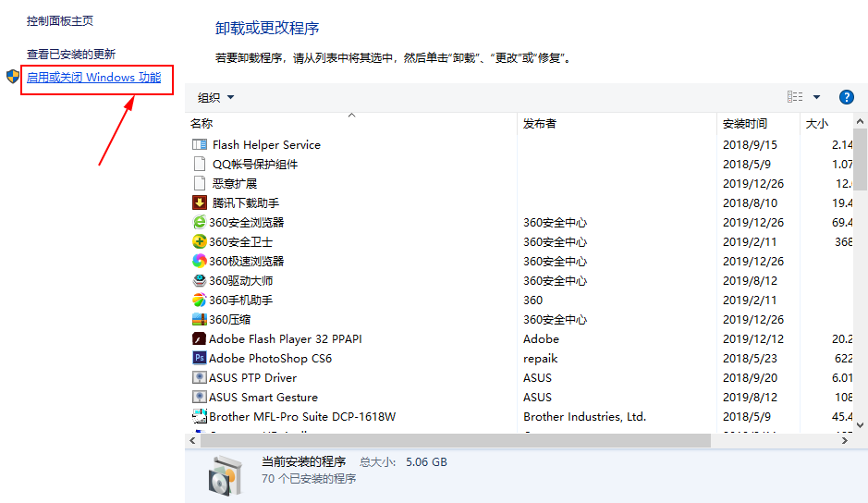This screenshot has width=868, height=503.
Task: Select the 恶意扩展 entry name
Action: click(235, 183)
